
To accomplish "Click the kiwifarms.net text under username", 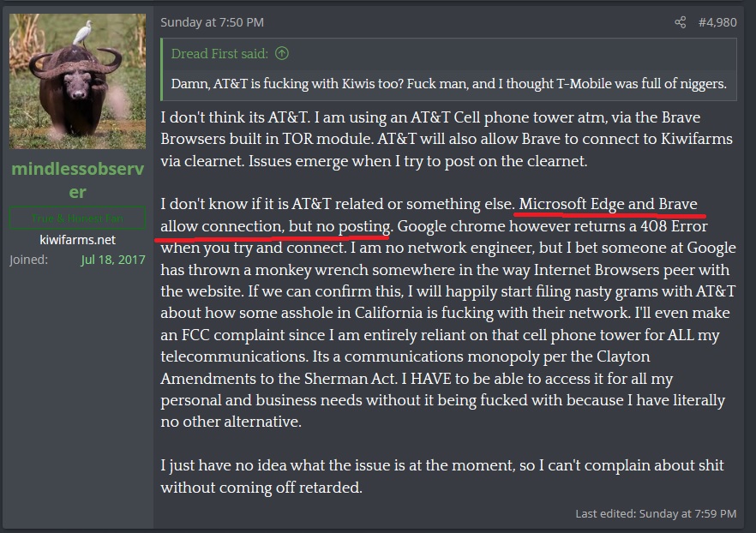I will pos(77,240).
